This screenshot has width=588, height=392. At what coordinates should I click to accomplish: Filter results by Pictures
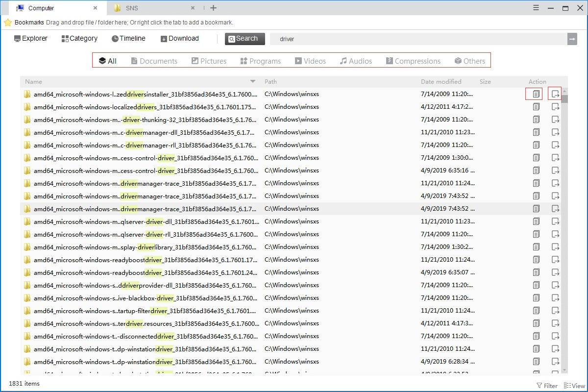[209, 61]
